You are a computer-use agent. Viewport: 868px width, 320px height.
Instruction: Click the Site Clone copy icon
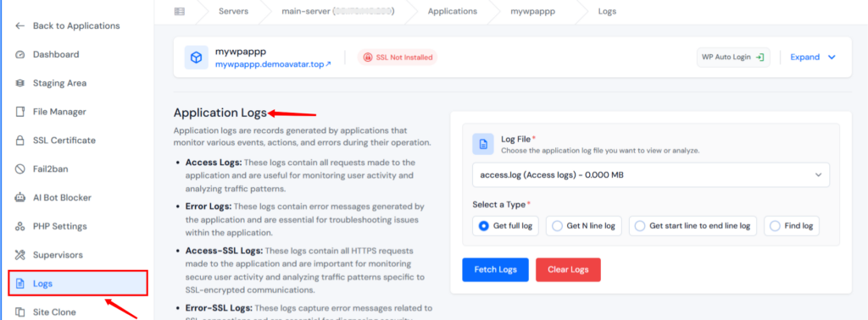(20, 312)
